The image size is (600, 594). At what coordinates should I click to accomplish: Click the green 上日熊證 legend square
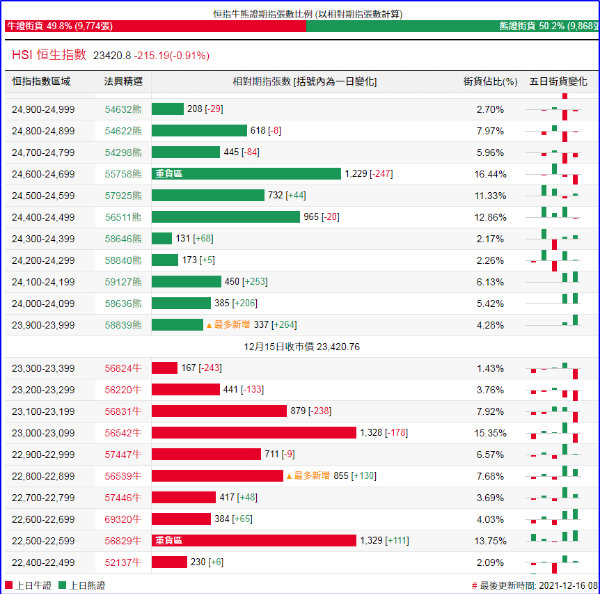[x=60, y=585]
